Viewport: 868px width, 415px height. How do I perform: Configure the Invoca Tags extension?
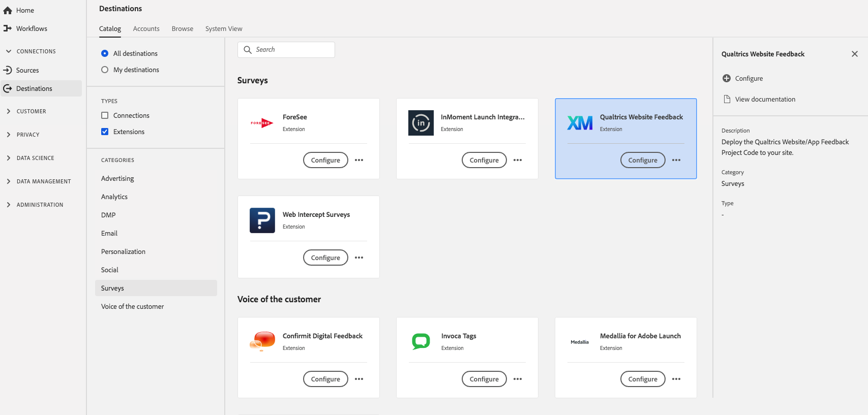(x=484, y=379)
